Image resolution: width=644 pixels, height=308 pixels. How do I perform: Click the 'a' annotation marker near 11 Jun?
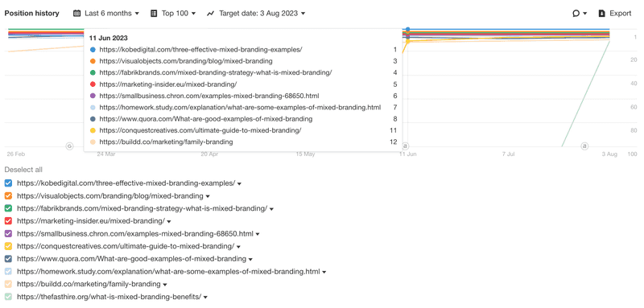tap(406, 146)
